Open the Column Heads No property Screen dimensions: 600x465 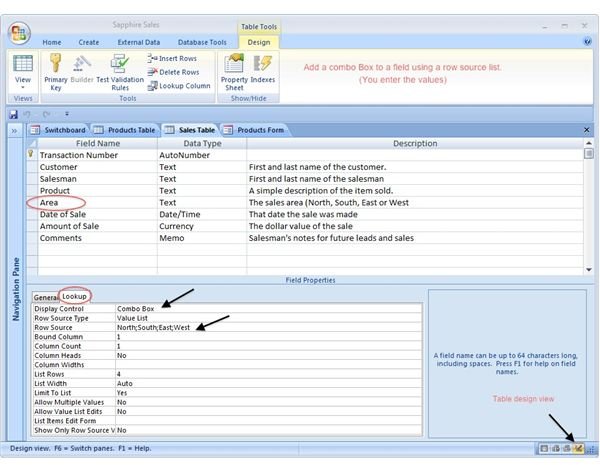click(269, 356)
